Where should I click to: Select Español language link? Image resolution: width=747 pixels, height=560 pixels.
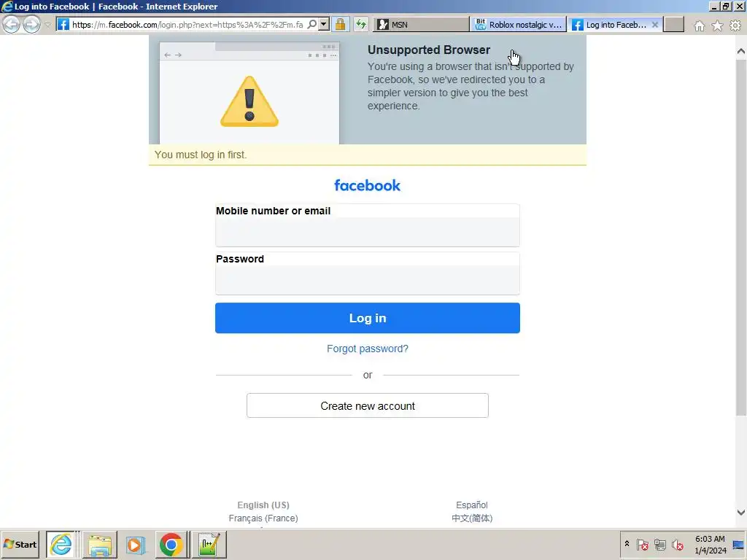(x=472, y=505)
